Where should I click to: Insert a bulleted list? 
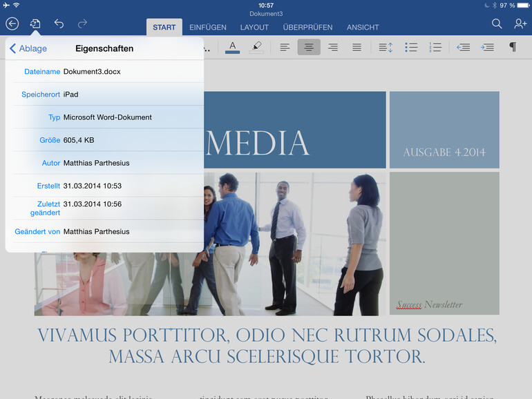point(411,47)
